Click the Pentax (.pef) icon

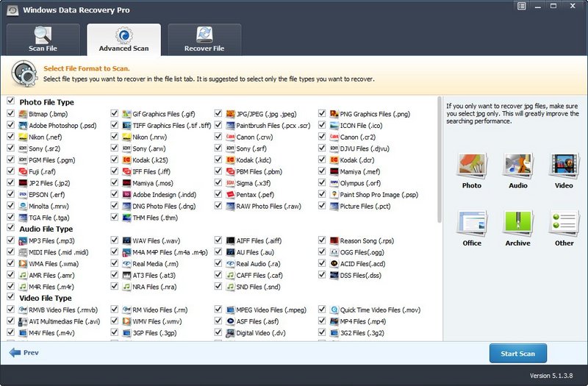230,195
